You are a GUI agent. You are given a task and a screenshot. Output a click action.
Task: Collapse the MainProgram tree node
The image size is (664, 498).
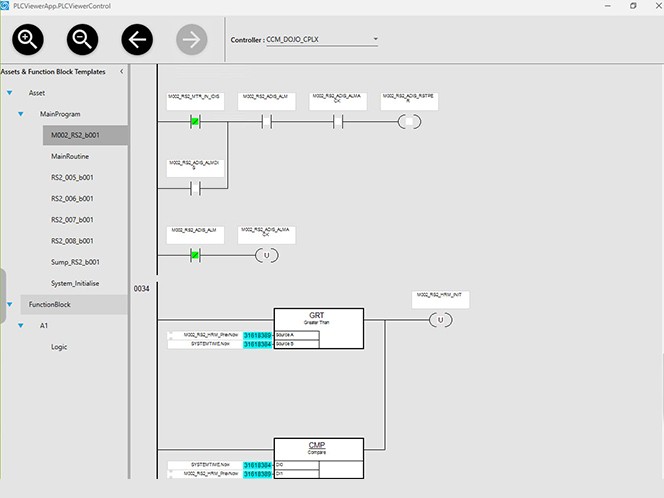pyautogui.click(x=27, y=114)
